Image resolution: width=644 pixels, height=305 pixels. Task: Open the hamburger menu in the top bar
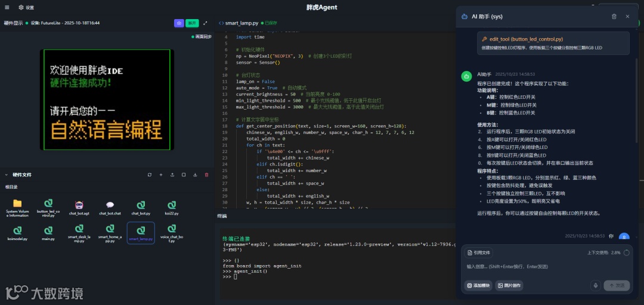pyautogui.click(x=7, y=7)
